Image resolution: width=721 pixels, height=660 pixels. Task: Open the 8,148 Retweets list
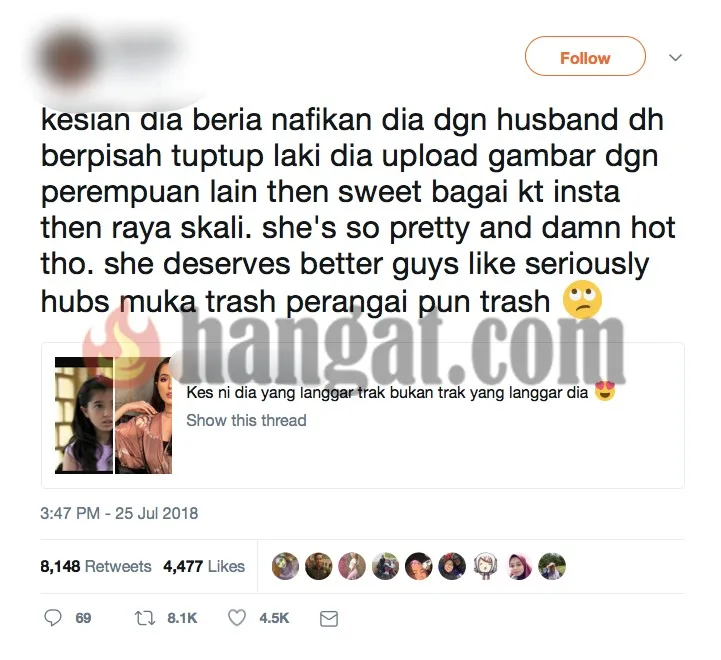[x=96, y=566]
